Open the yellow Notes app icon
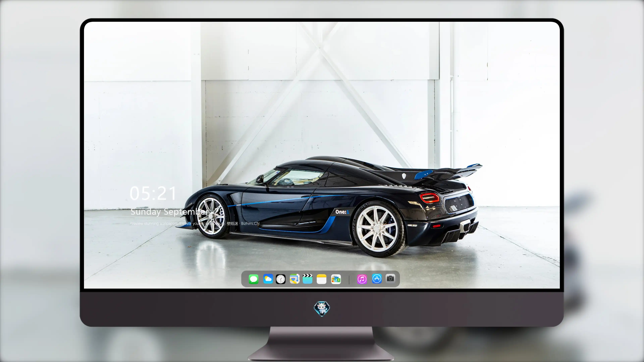The image size is (644, 362). tap(321, 279)
